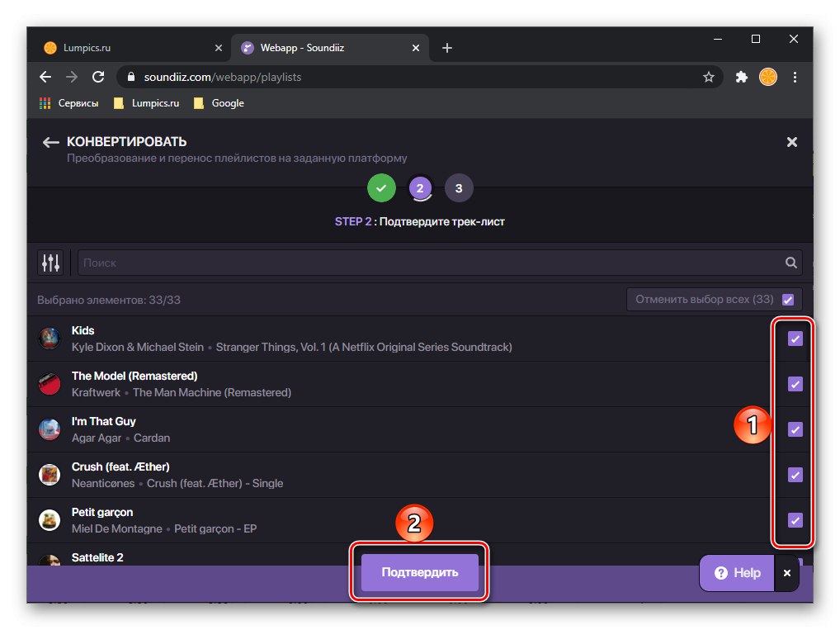
Task: Click the Kraftwerk artist text
Action: [x=96, y=392]
